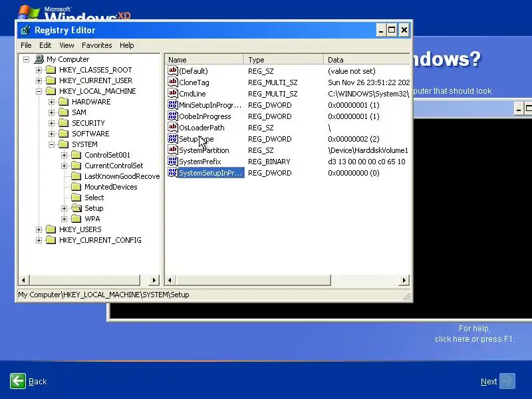Expand the HARDWARE key
The width and height of the screenshot is (532, 399).
(52, 102)
